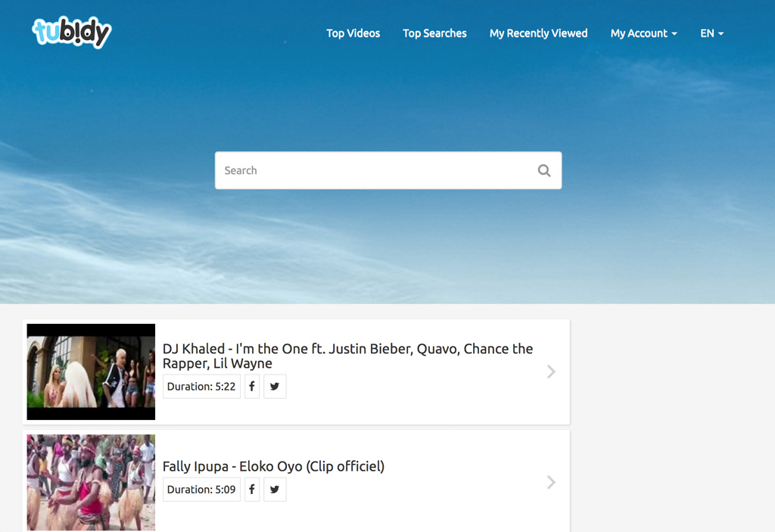The width and height of the screenshot is (775, 532).
Task: Open Top Searches page
Action: (434, 33)
